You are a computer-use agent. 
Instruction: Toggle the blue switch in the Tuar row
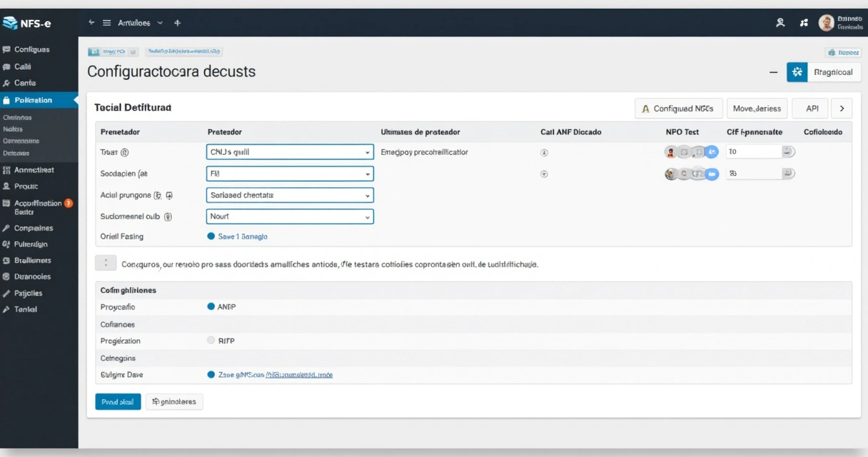pos(711,151)
